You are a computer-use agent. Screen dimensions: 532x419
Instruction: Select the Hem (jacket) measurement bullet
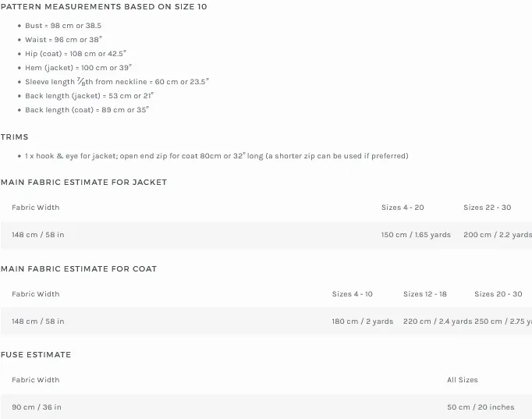(78, 68)
